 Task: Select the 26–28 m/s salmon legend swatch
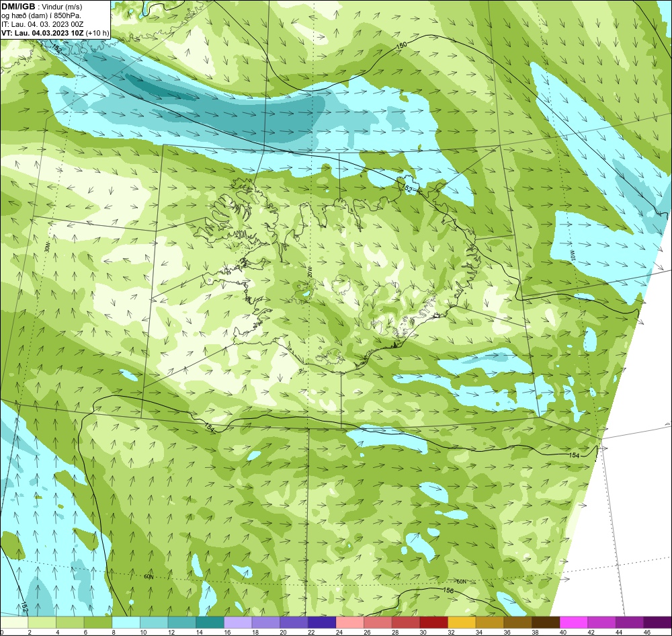pyautogui.click(x=378, y=623)
